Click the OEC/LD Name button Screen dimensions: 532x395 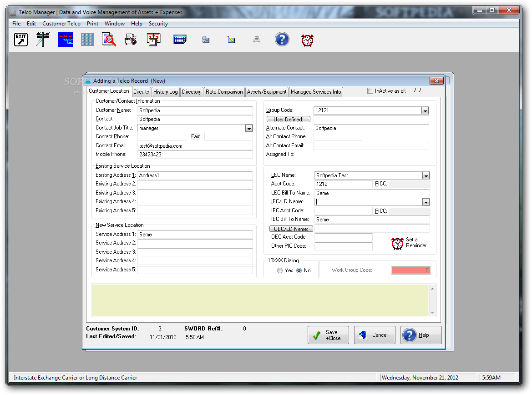coord(291,229)
